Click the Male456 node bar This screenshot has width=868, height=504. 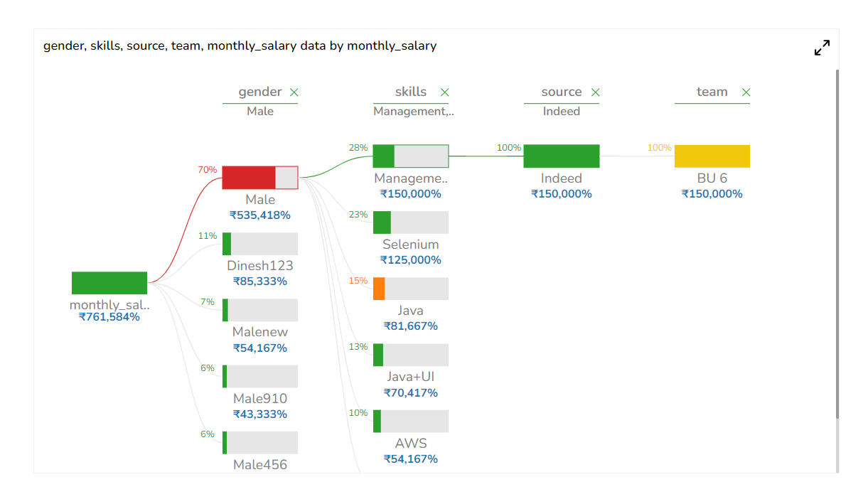coord(259,442)
